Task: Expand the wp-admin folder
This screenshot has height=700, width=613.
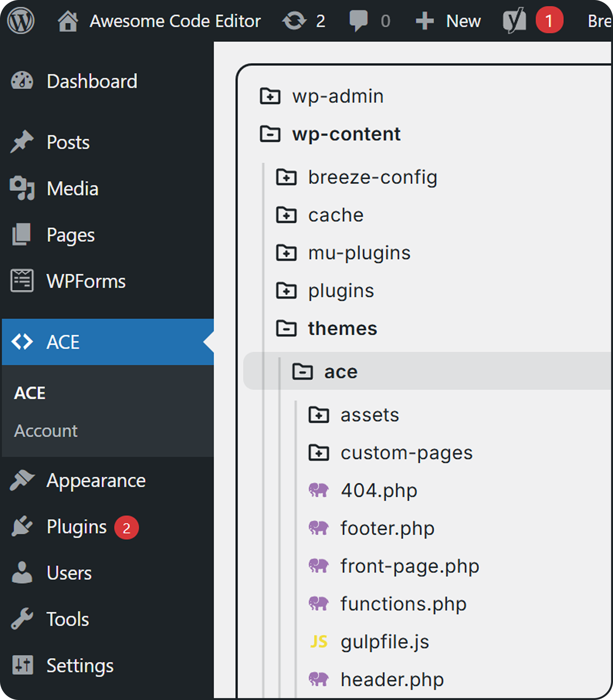Action: coord(270,96)
